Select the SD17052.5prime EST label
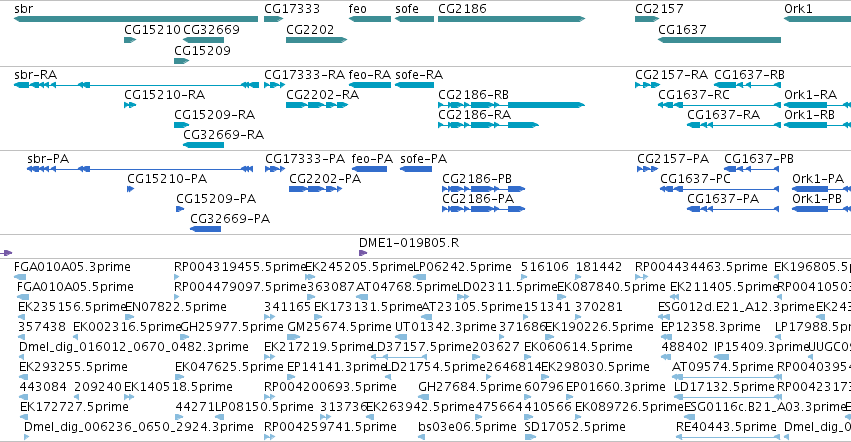This screenshot has height=442, width=851. click(x=575, y=427)
